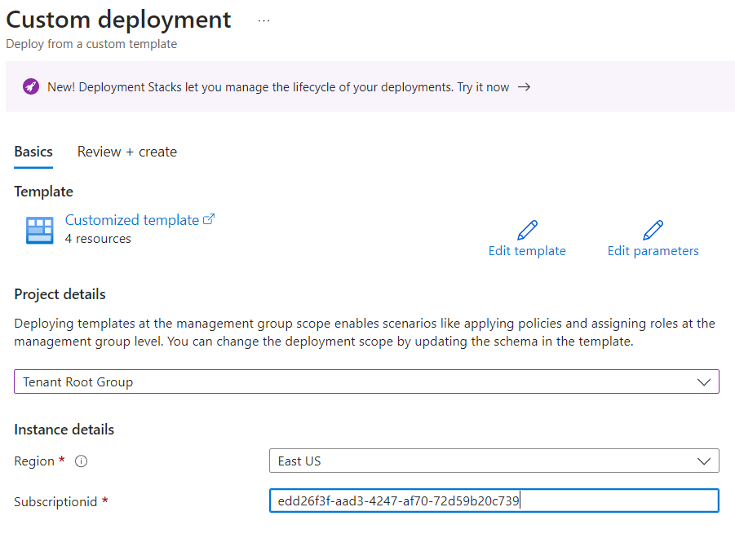Open the Deployment Stacks Try it now banner
The image size is (735, 560).
click(x=370, y=86)
